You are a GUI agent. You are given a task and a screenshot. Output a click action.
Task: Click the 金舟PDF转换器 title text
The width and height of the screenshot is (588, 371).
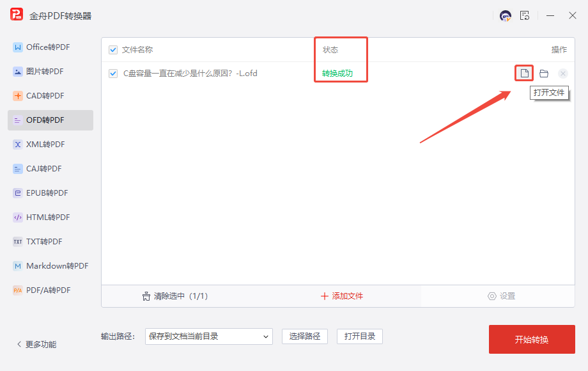point(60,16)
